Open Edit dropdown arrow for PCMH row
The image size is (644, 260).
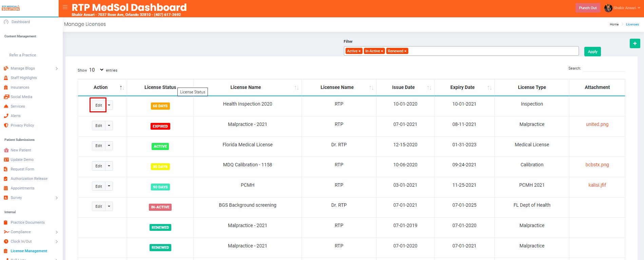tap(109, 186)
